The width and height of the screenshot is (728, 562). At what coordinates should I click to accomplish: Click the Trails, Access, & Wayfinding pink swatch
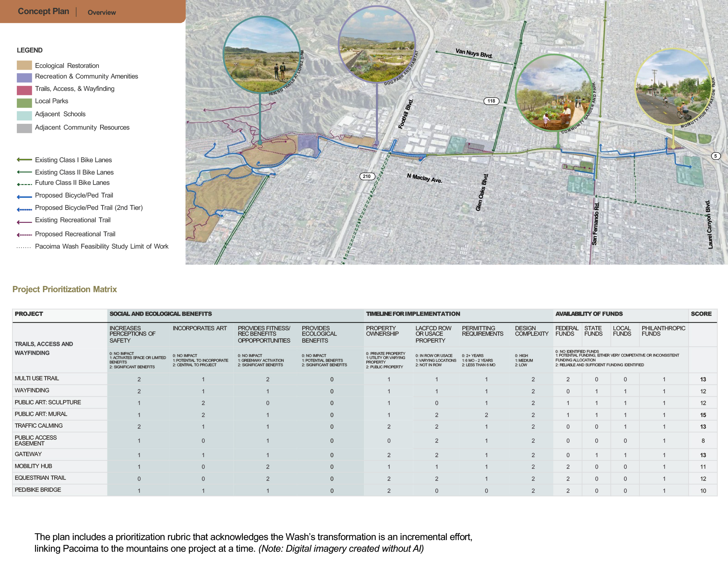24,90
